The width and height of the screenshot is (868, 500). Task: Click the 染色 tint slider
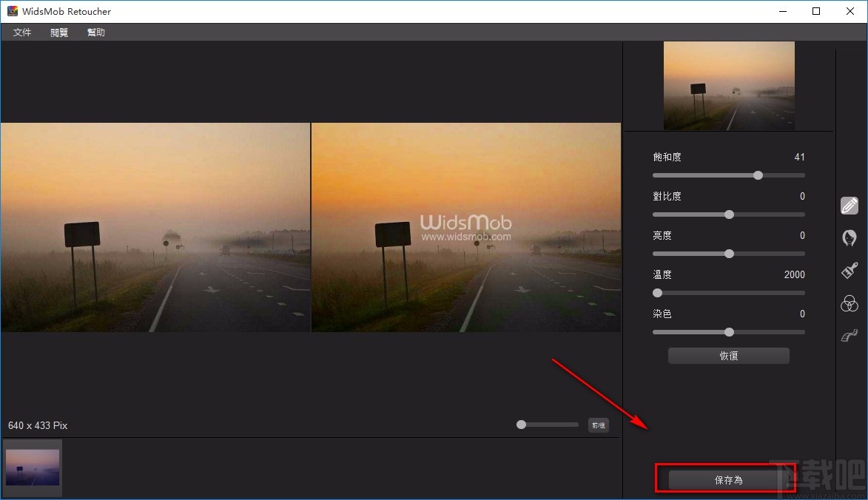[728, 332]
